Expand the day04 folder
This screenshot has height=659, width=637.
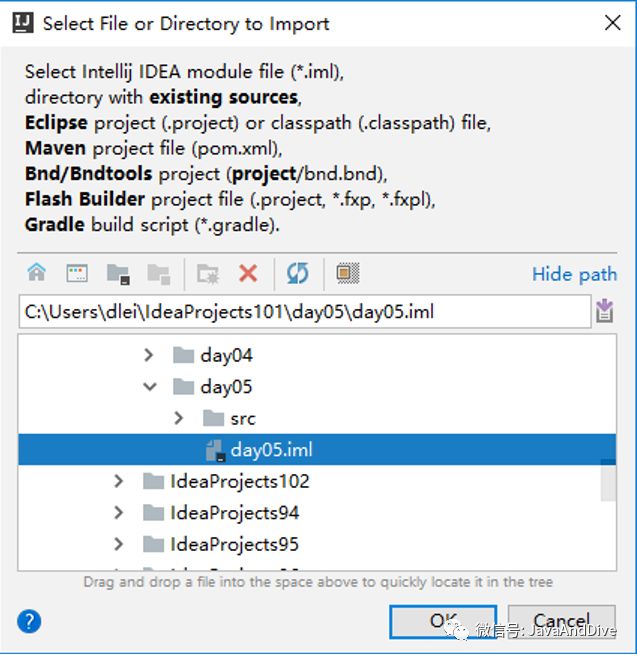coord(148,355)
